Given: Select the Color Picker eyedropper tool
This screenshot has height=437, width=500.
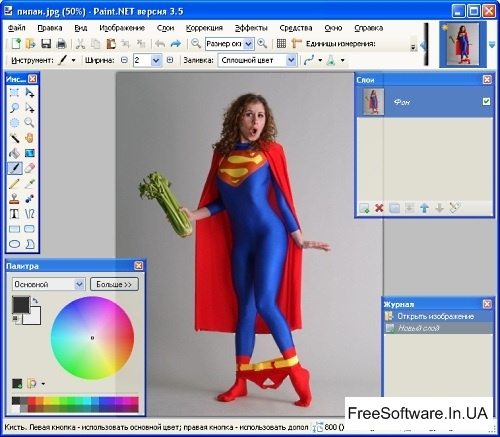Looking at the screenshot, I should coord(30,183).
